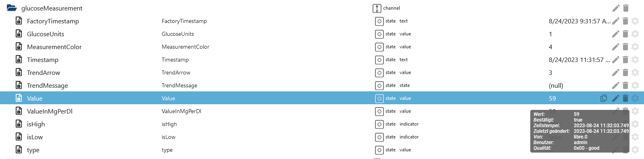This screenshot has width=644, height=159.
Task: Click the FactoryTimestamp date value
Action: (579, 21)
